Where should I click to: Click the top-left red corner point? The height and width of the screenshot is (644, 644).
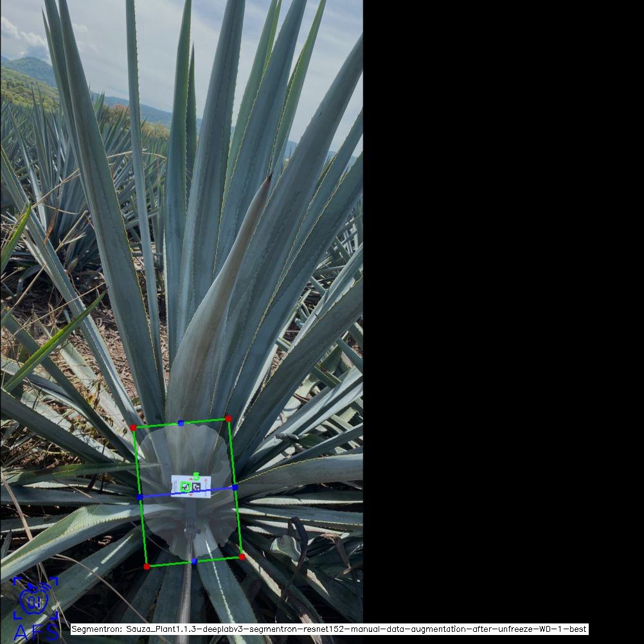133,427
